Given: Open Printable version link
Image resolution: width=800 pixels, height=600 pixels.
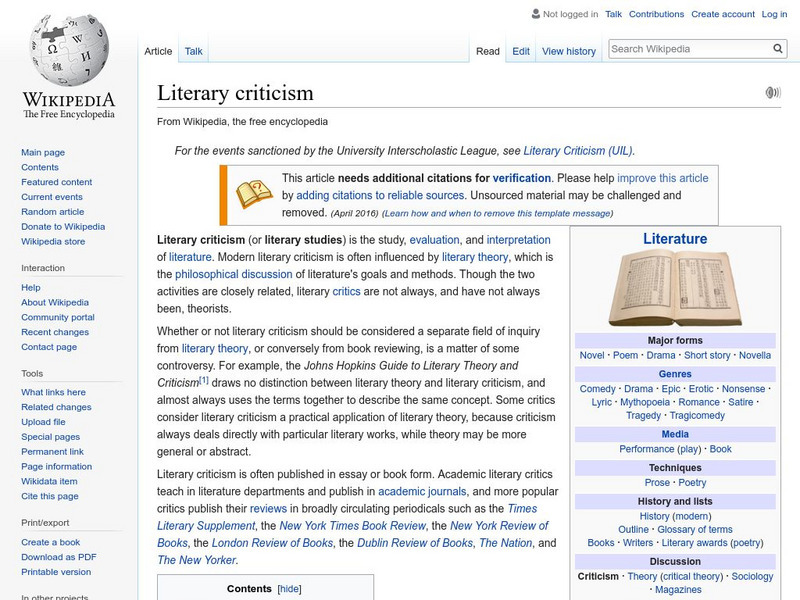Looking at the screenshot, I should point(56,571).
